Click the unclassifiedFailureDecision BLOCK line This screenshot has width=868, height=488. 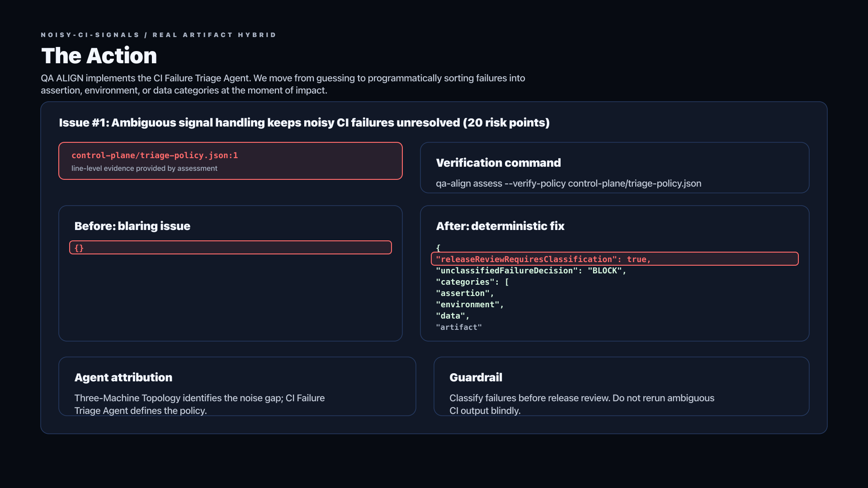pyautogui.click(x=531, y=271)
